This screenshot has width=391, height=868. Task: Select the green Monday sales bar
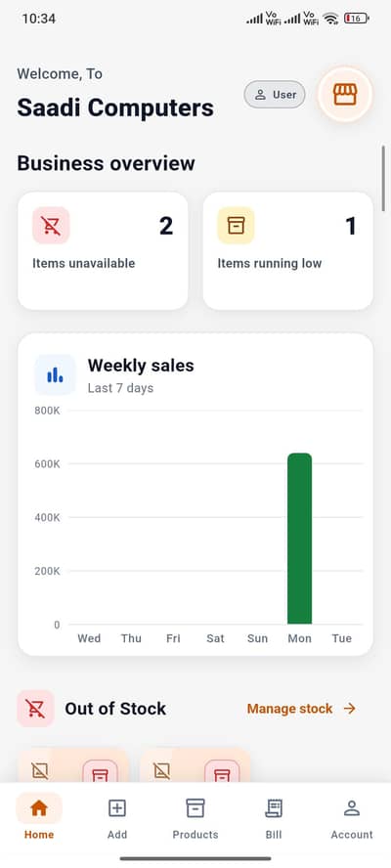pos(300,539)
